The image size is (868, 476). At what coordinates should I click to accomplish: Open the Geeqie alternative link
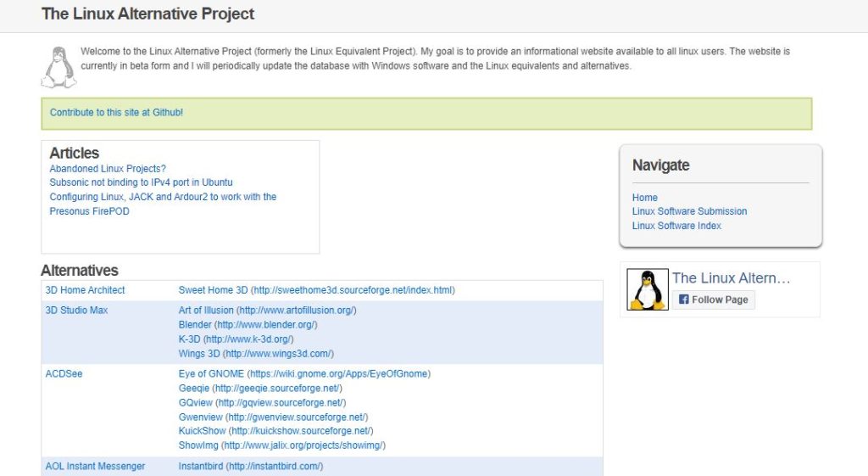pos(260,389)
